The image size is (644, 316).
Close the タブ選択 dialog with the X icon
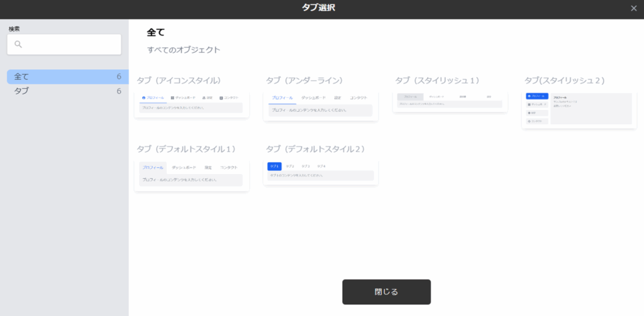click(633, 8)
